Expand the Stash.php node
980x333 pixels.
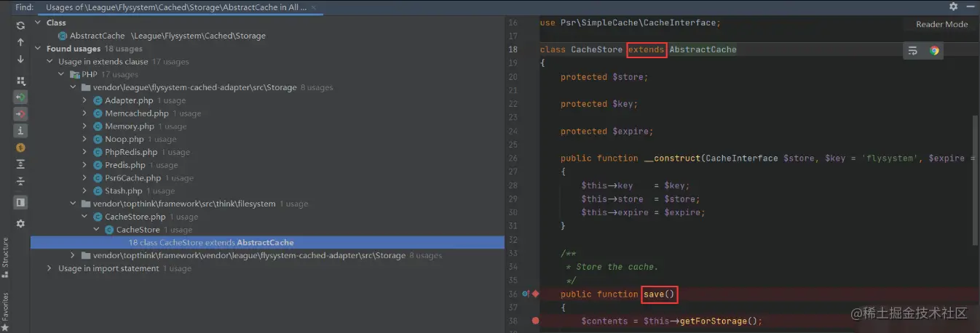[85, 191]
